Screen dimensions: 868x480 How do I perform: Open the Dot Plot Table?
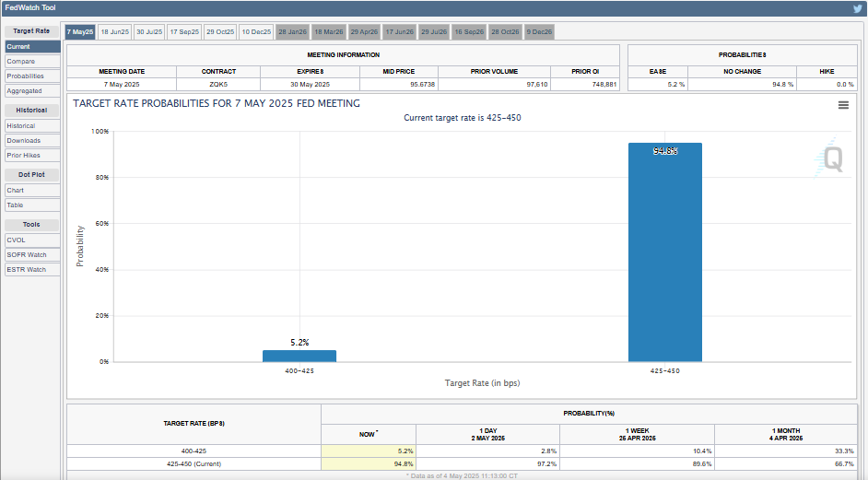16,205
